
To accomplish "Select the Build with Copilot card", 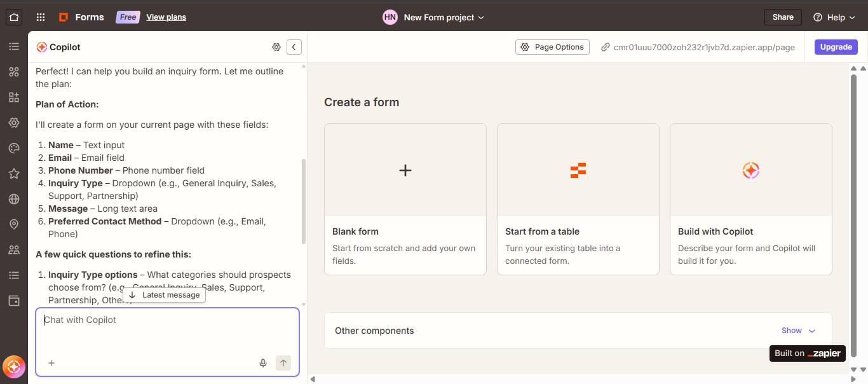I will pyautogui.click(x=751, y=199).
